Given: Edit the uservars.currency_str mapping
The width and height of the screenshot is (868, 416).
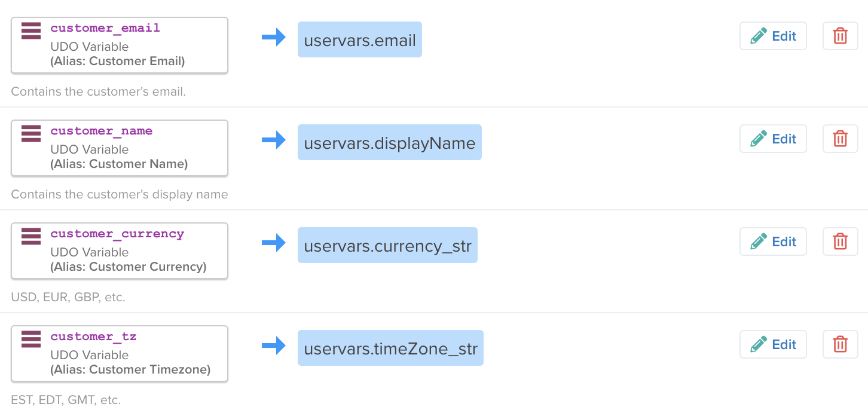Looking at the screenshot, I should [773, 241].
